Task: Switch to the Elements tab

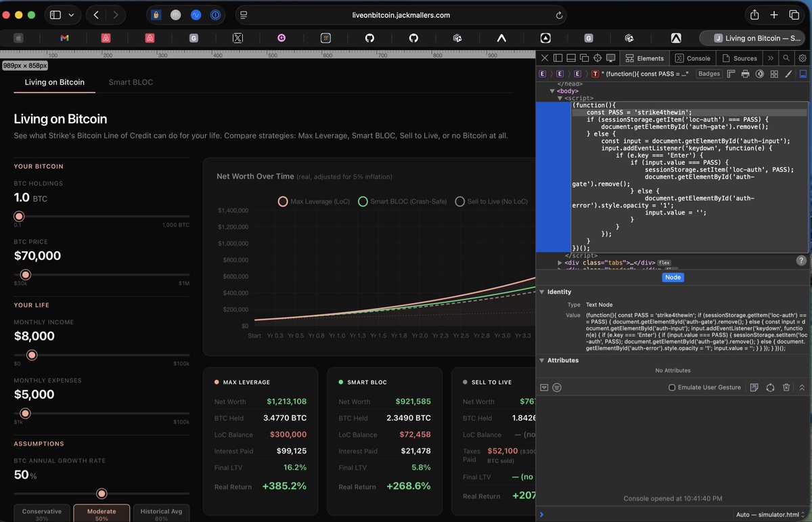Action: tap(645, 58)
